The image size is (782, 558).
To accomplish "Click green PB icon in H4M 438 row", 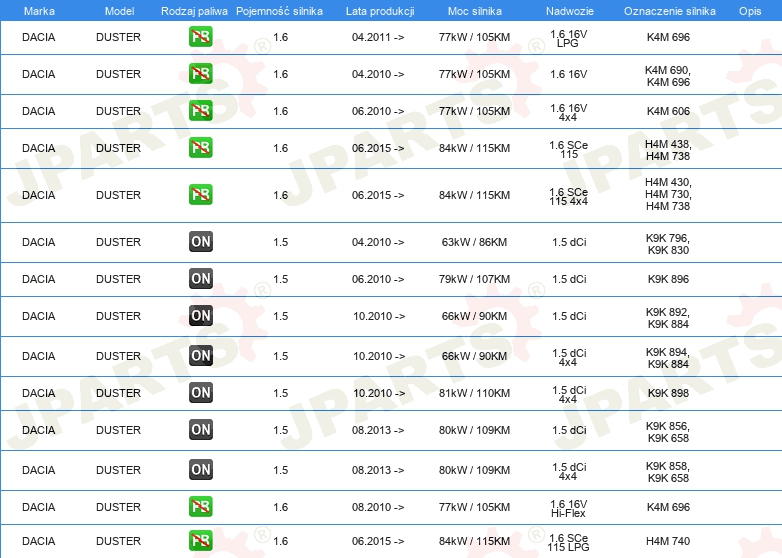I will pos(200,148).
